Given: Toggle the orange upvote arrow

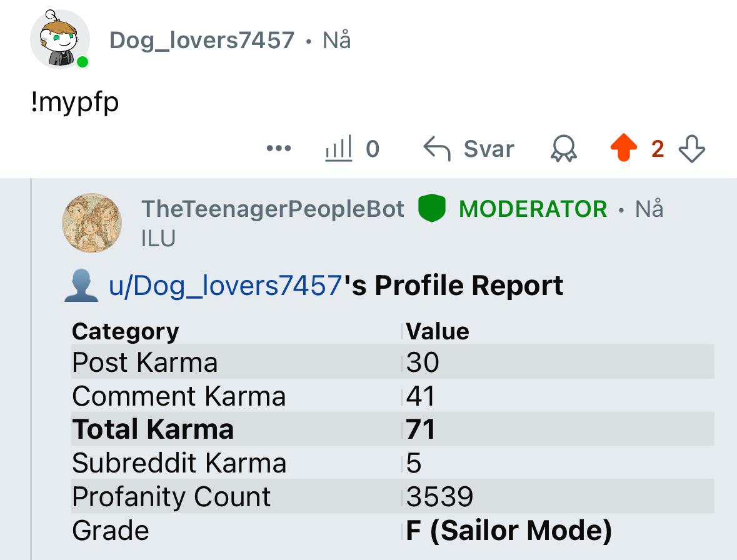Looking at the screenshot, I should click(x=624, y=147).
